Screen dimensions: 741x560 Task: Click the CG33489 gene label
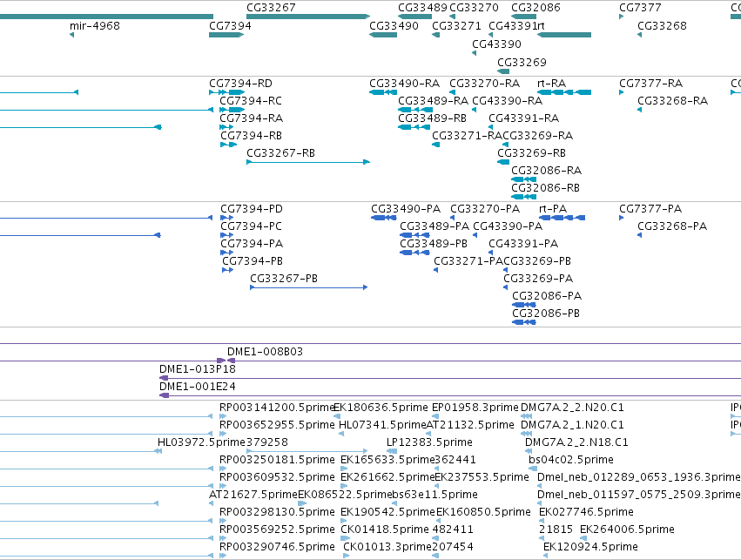coord(422,8)
